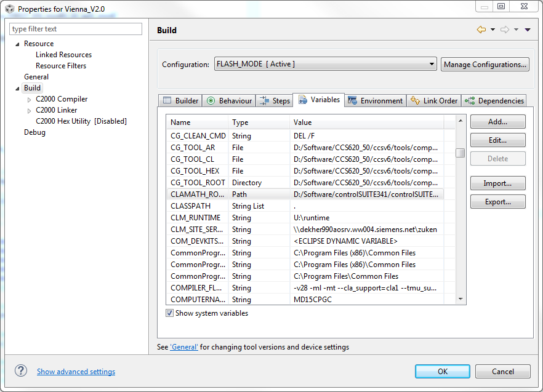Switch to the Dependencies tab
The image size is (543, 392).
494,100
